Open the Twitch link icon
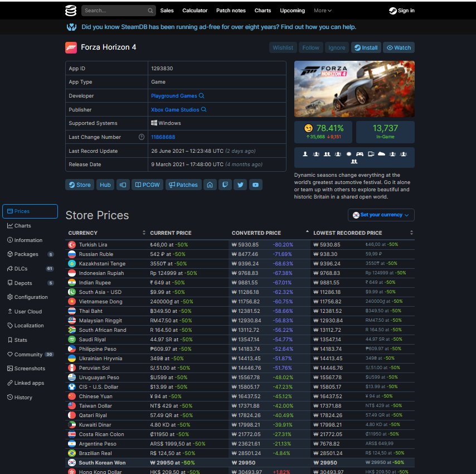Screen dimensions: 476x474 click(225, 185)
